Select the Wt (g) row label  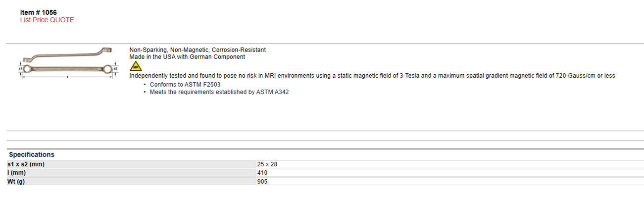pos(17,181)
